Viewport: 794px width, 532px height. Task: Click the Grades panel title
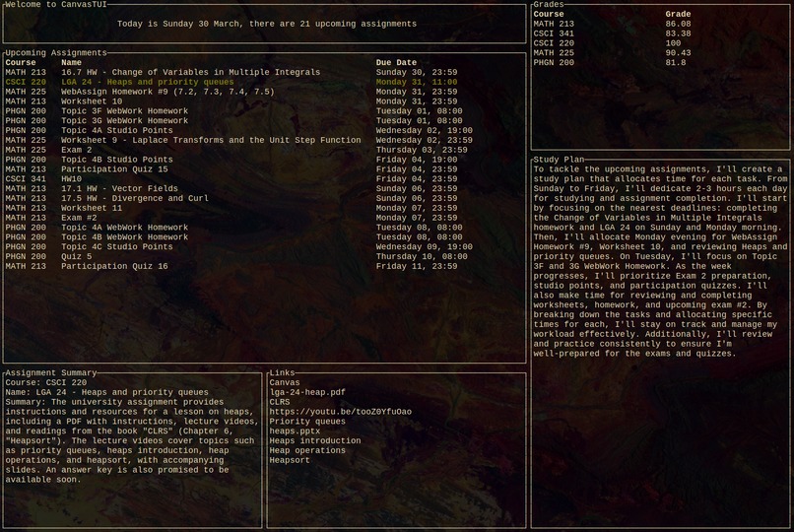(549, 5)
